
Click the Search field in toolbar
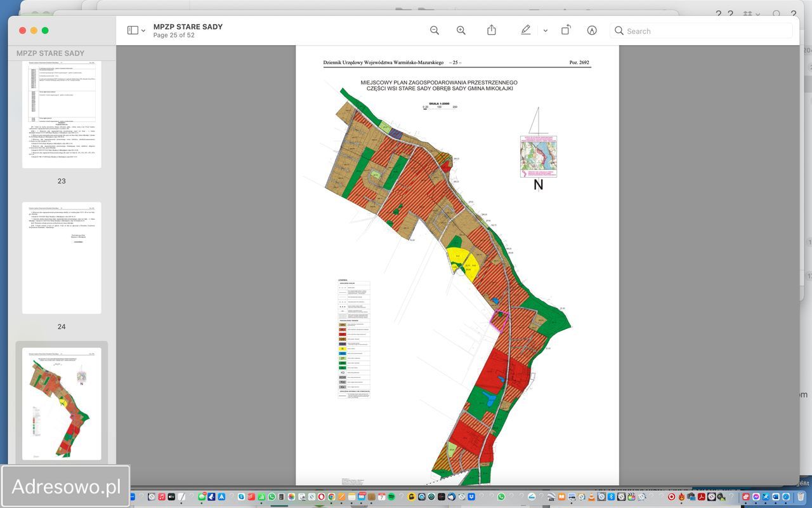(x=701, y=30)
